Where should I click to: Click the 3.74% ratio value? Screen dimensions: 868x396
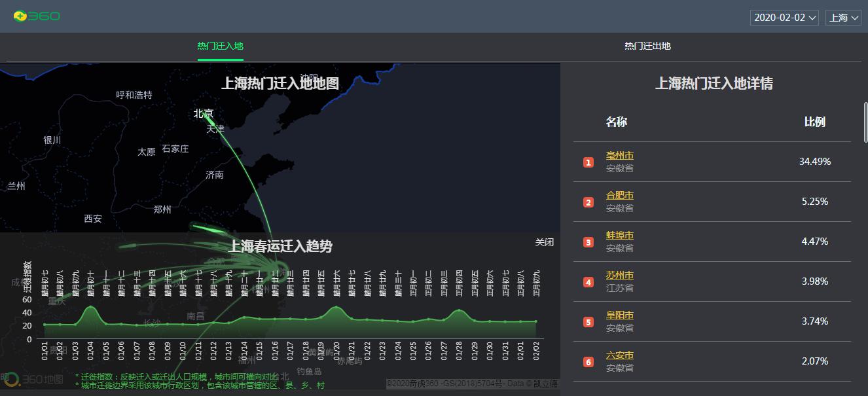tap(815, 321)
